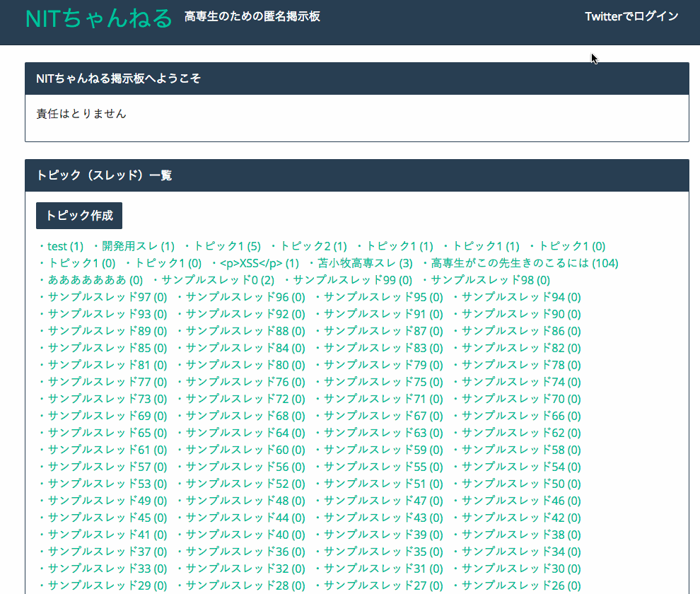This screenshot has height=594, width=700.
Task: Open topic トピック1 (5)
Action: click(x=227, y=246)
